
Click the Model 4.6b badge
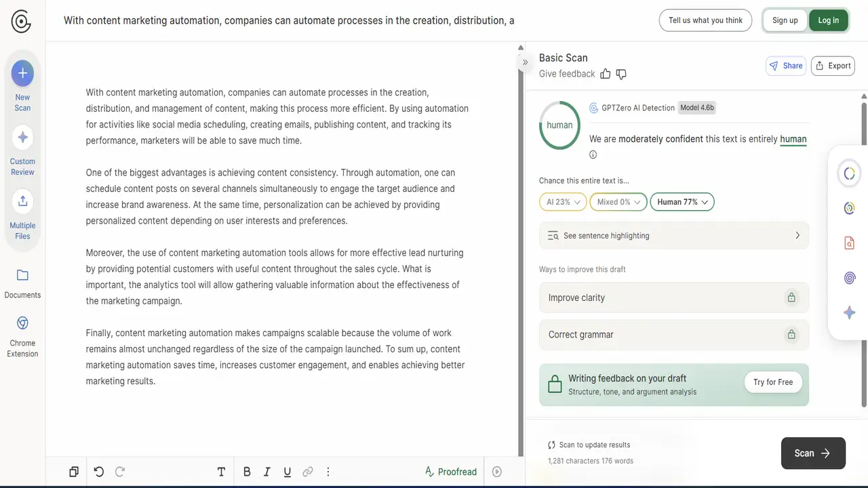coord(697,108)
